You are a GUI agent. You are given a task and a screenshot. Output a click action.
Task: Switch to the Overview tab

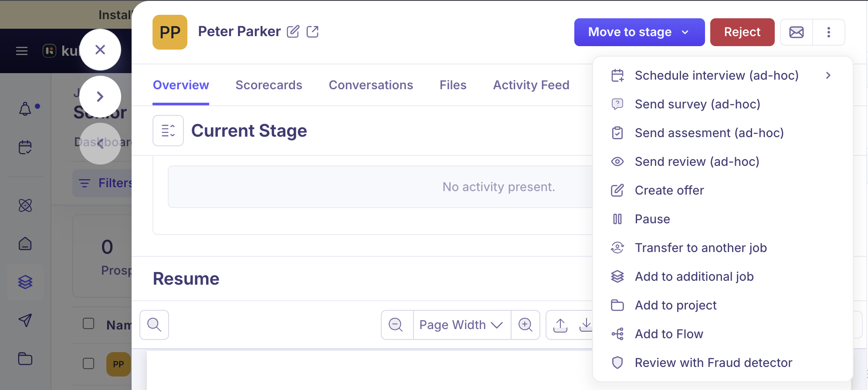(x=181, y=85)
